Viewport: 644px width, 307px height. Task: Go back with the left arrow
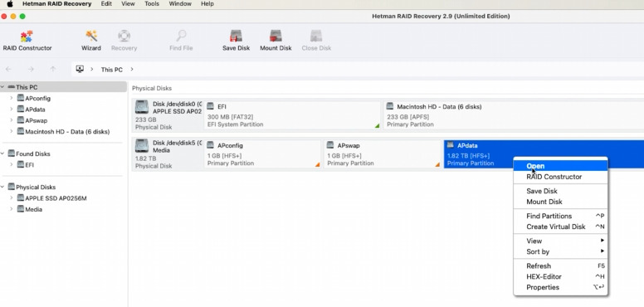(x=8, y=70)
